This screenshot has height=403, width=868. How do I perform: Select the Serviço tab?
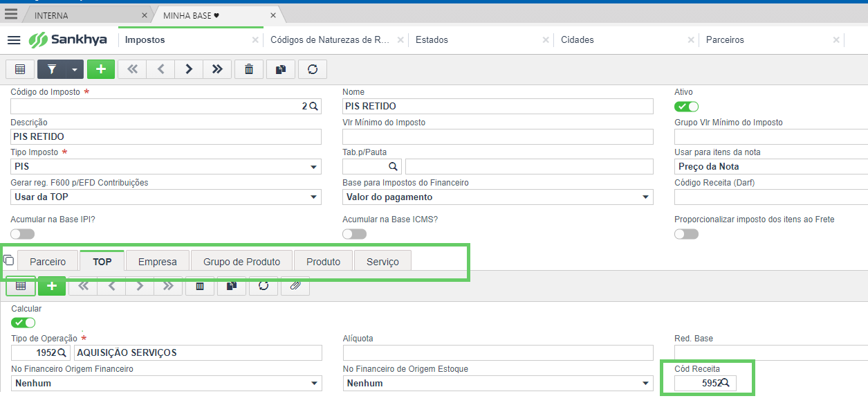coord(382,261)
